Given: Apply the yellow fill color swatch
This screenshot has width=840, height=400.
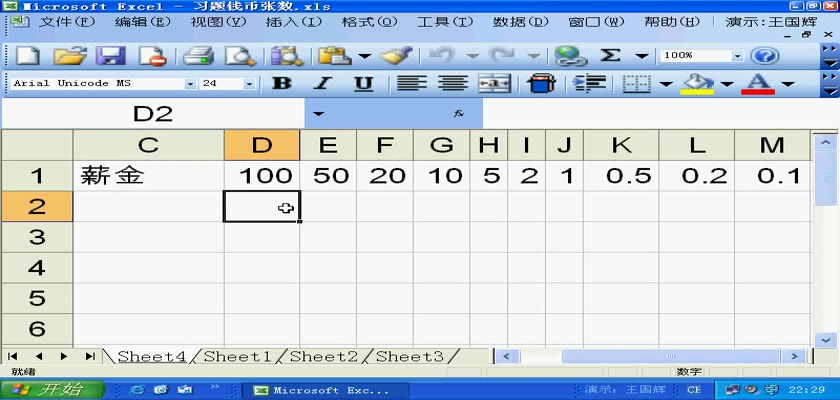Looking at the screenshot, I should point(692,84).
